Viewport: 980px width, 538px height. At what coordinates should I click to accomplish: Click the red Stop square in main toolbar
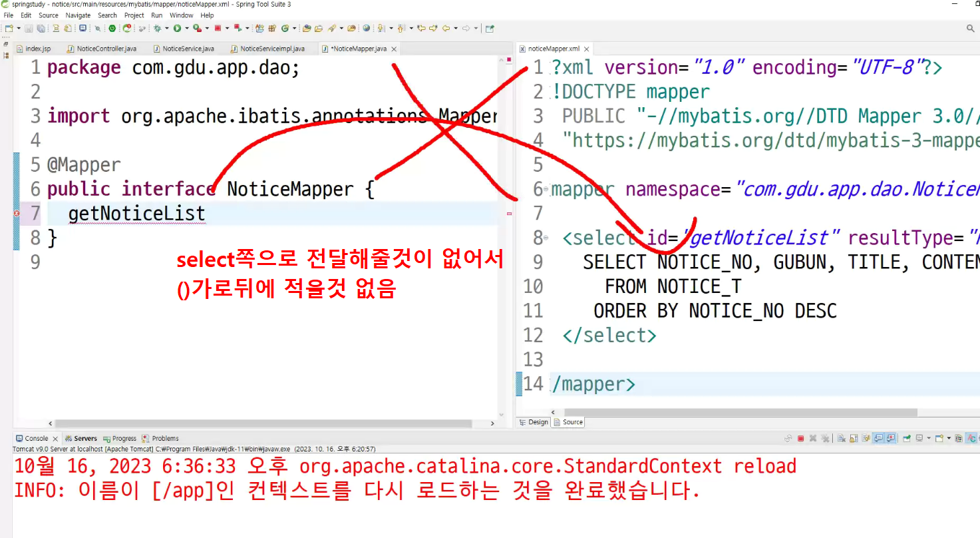tap(218, 29)
